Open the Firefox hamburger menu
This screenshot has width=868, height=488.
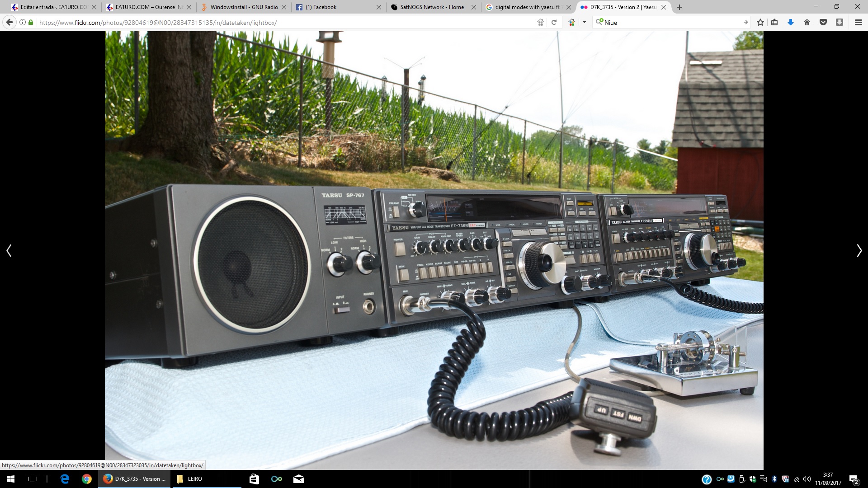[858, 22]
